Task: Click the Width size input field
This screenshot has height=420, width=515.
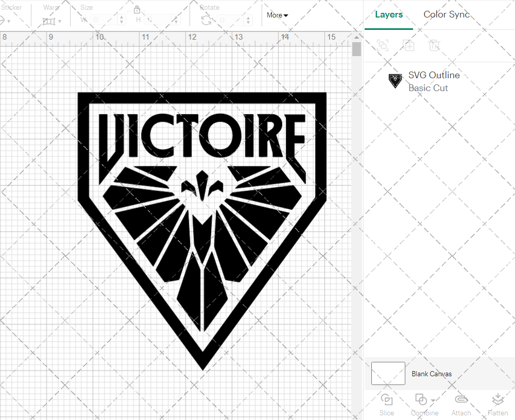Action: 104,20
